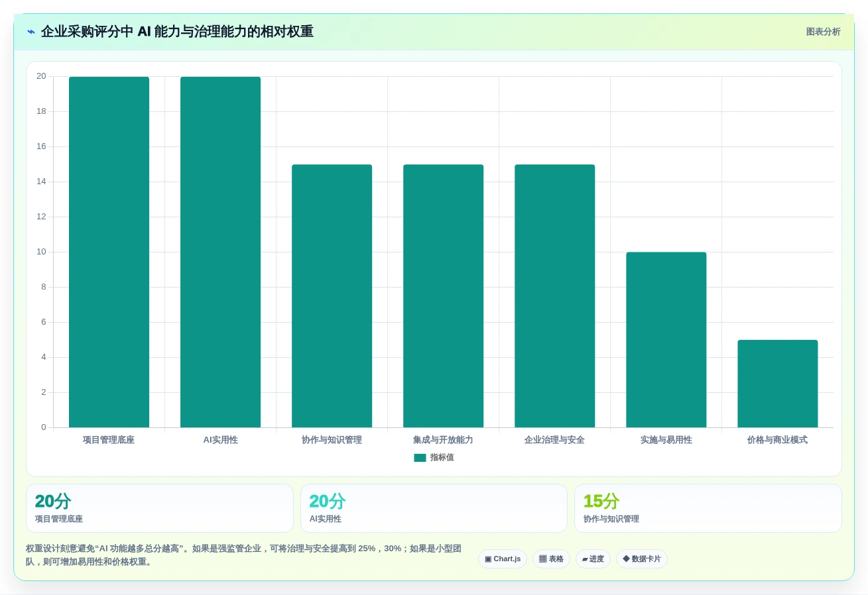Click the x-axis label 项目管理底座

[109, 440]
